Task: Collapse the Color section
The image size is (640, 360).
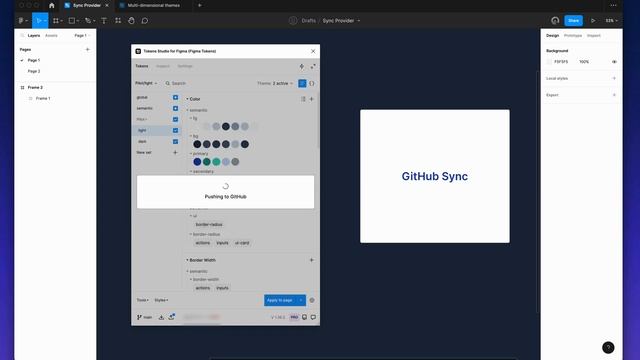Action: coord(193,99)
